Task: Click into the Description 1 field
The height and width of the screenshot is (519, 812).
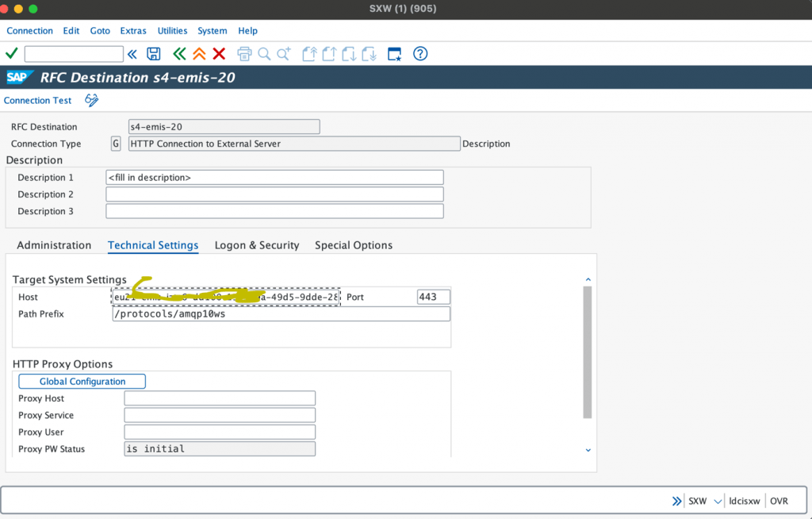Action: click(274, 177)
